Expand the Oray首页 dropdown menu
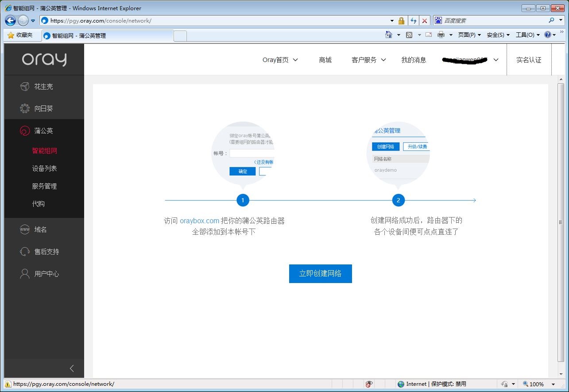569x392 pixels. tap(280, 60)
